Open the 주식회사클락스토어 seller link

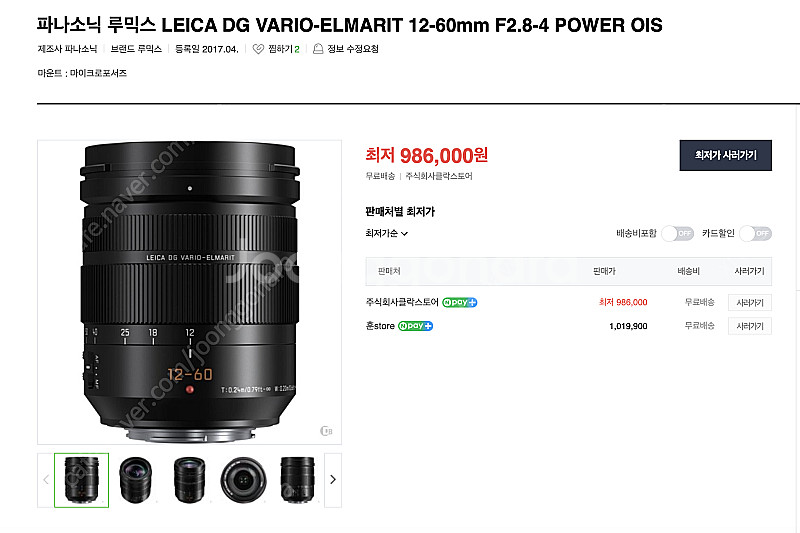pos(402,302)
